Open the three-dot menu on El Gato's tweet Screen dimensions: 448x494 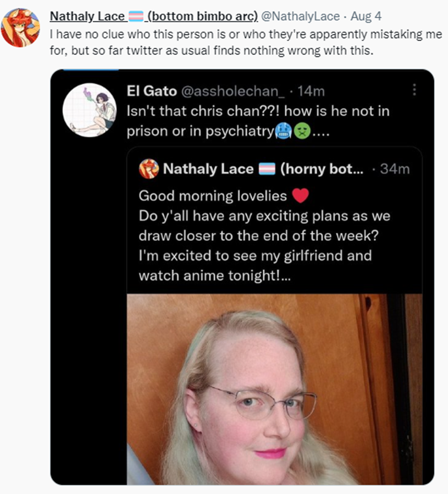pos(414,90)
